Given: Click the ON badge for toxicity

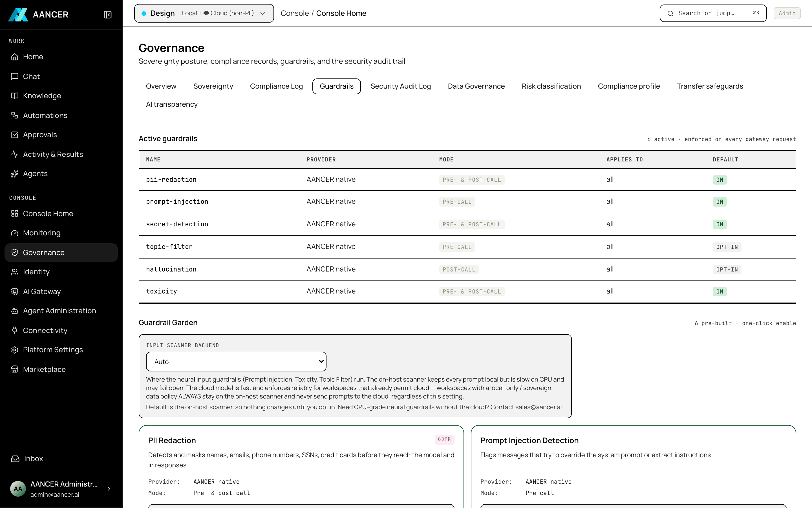Looking at the screenshot, I should click(x=720, y=292).
